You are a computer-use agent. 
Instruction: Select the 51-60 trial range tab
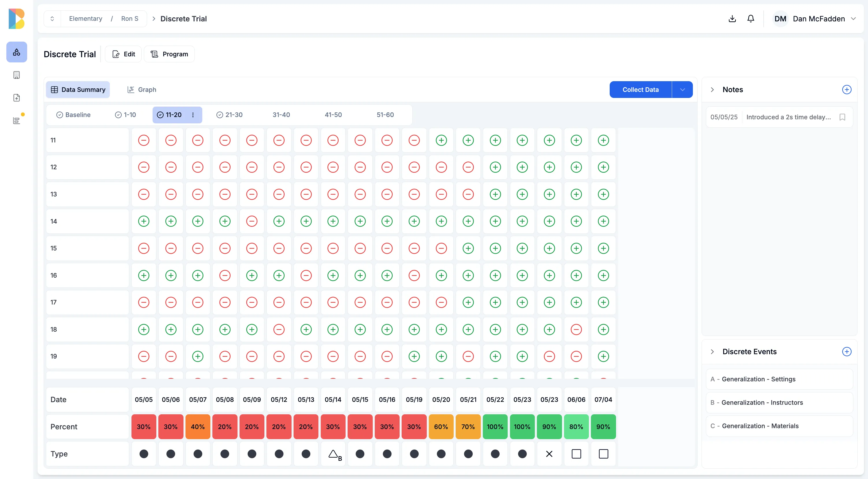coord(385,115)
